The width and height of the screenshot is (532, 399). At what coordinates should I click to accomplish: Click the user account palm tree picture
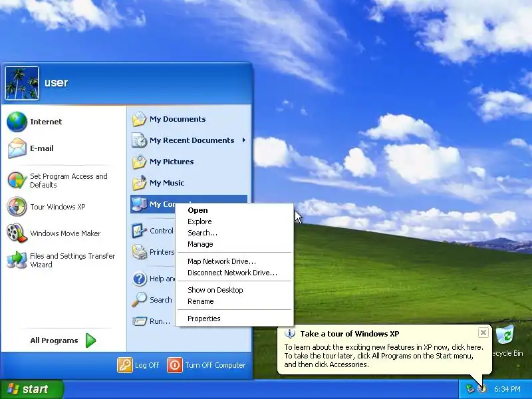22,83
